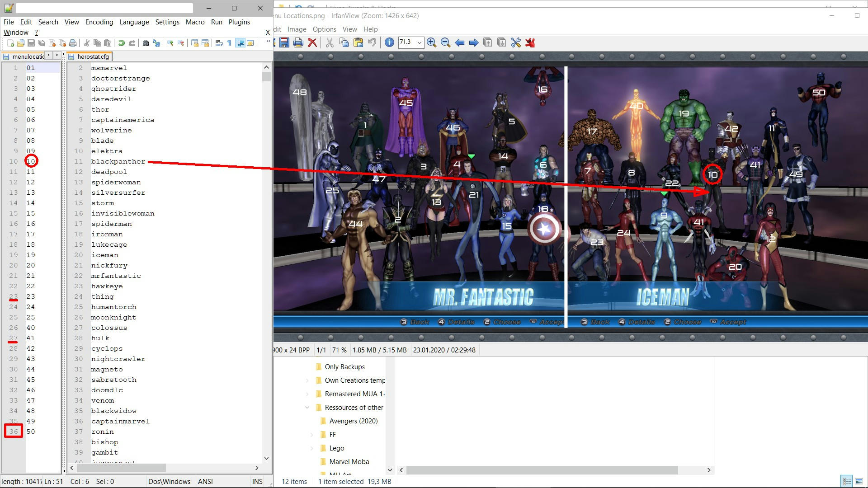
Task: Click IrfanView Paste clipboard icon
Action: pos(358,42)
